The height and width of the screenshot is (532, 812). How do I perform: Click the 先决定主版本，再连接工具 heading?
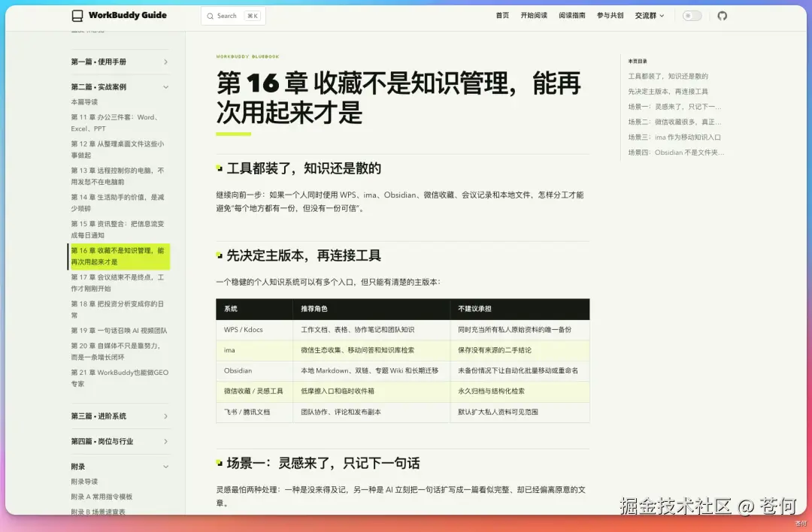[304, 255]
